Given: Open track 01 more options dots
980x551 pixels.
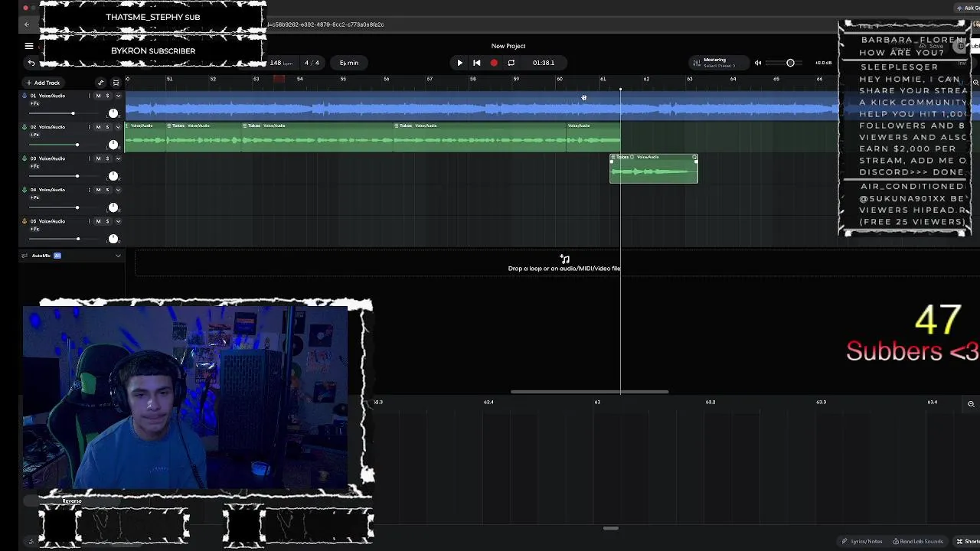Looking at the screenshot, I should 89,96.
